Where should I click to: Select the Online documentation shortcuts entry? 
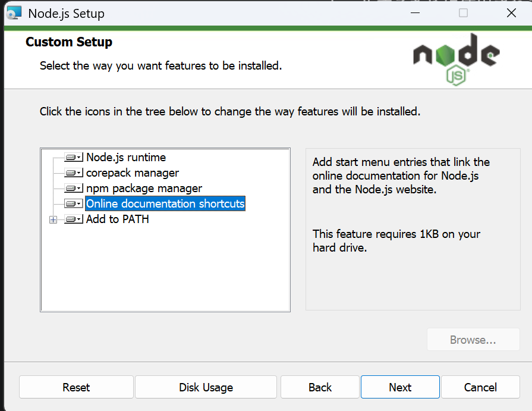(x=165, y=204)
